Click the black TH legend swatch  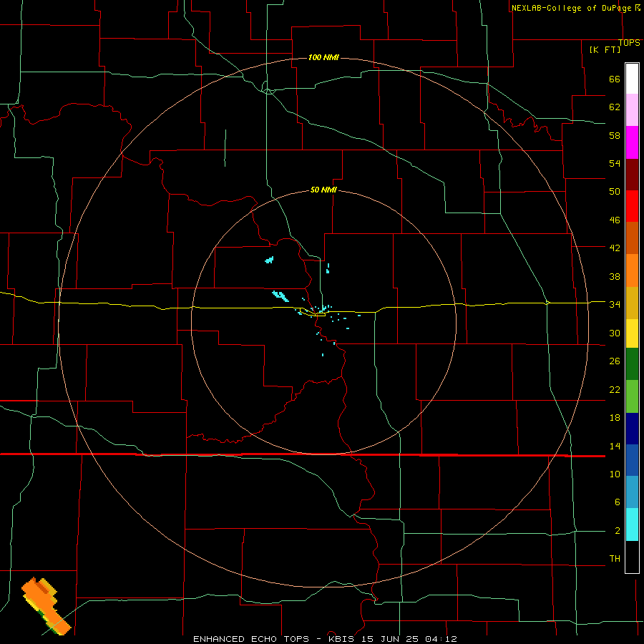click(x=632, y=557)
